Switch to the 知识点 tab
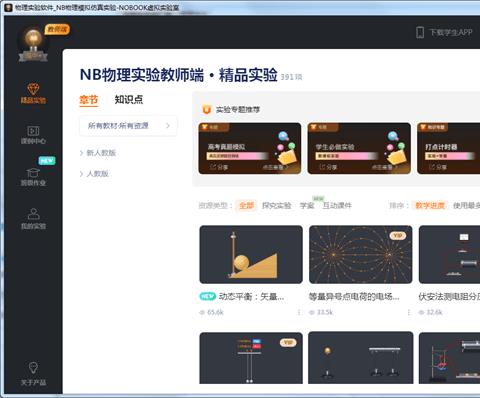Screen dimensions: 480x398 click(x=129, y=100)
